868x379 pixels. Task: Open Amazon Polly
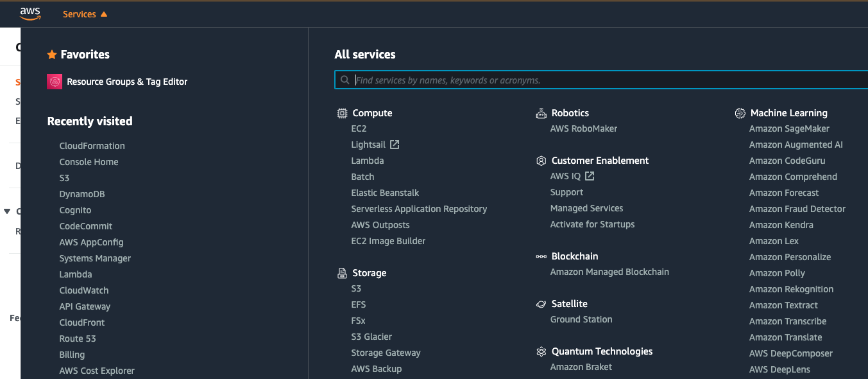(777, 273)
